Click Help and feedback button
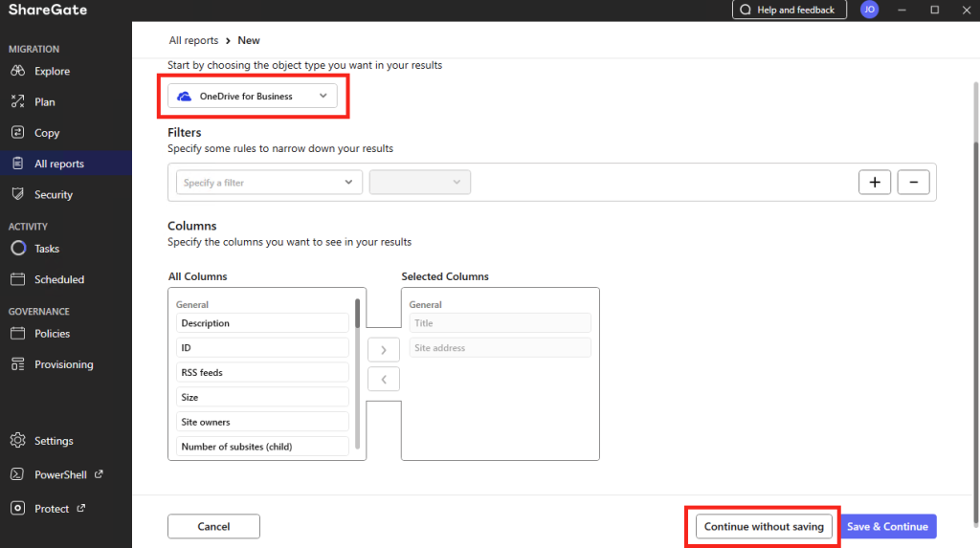 click(790, 10)
